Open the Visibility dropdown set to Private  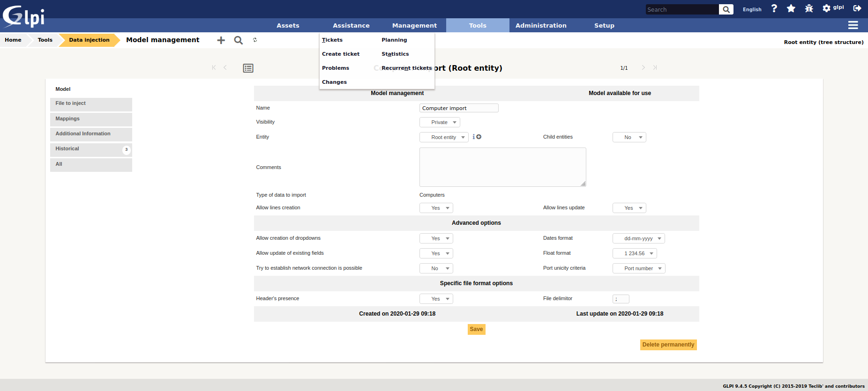tap(440, 122)
